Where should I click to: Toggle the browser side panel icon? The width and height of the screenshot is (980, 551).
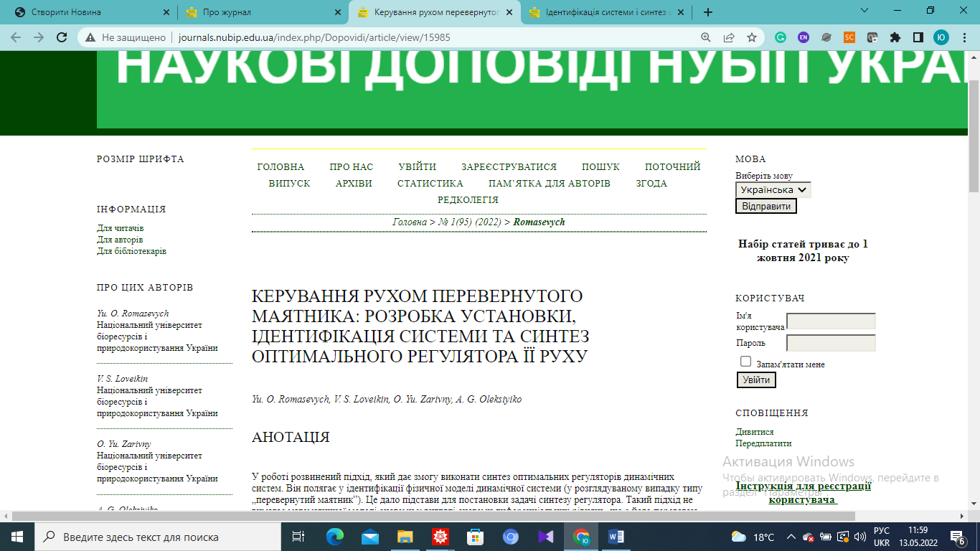(x=918, y=37)
